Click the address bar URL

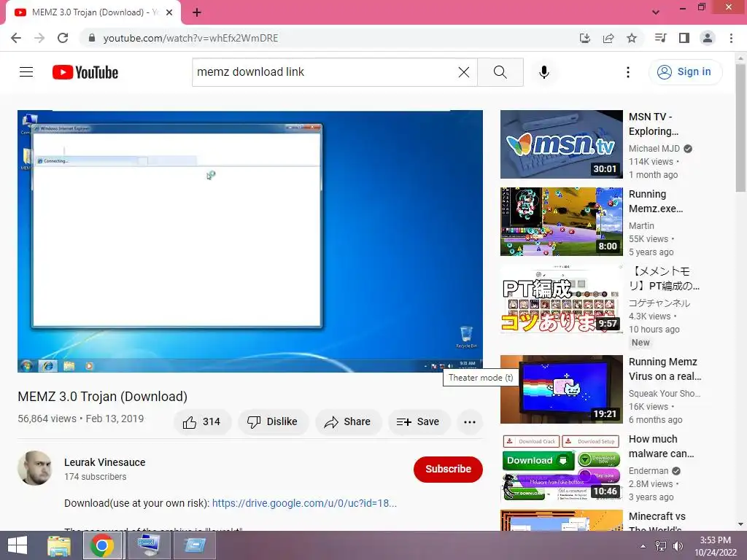point(190,38)
